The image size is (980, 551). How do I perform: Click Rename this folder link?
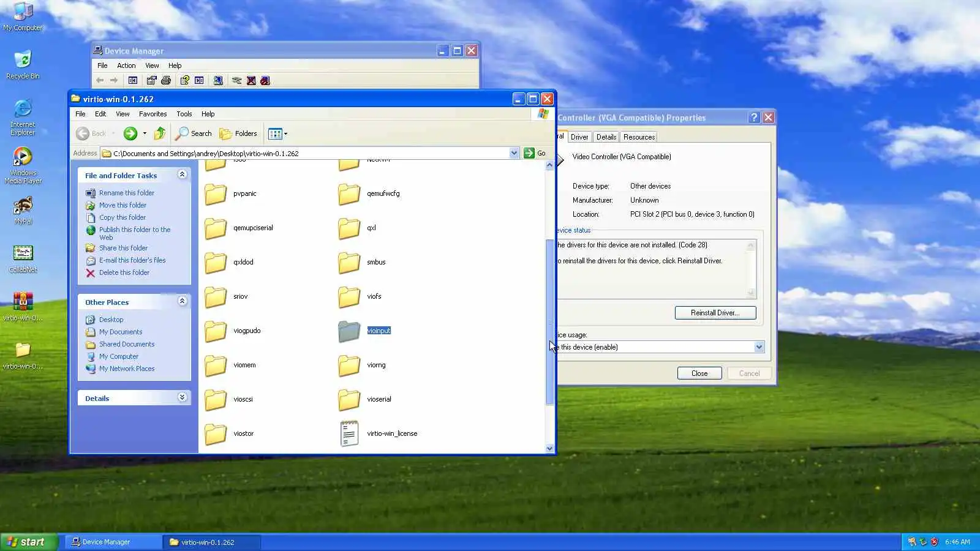pos(127,193)
